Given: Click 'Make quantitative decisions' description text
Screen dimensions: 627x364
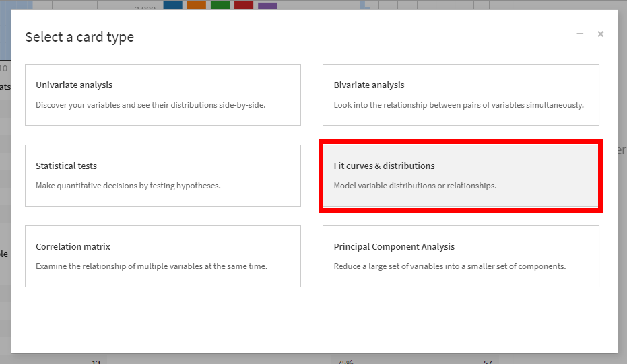Looking at the screenshot, I should pos(128,186).
